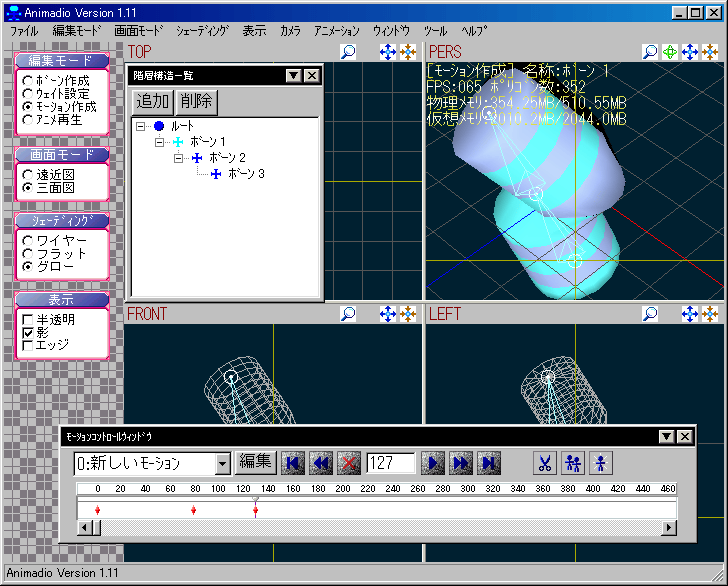Click the blue pan arrows in PERS view

click(x=690, y=52)
